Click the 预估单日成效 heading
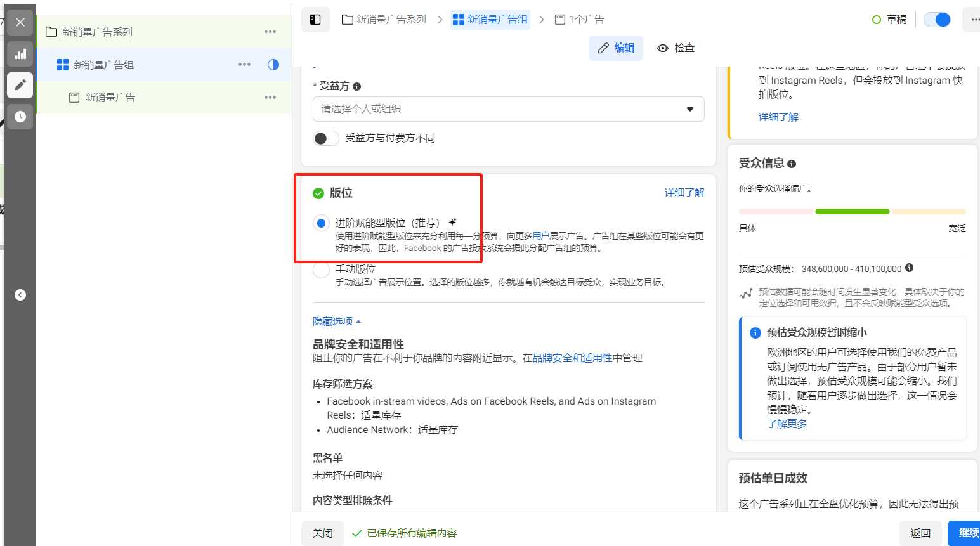The image size is (980, 546). (773, 478)
